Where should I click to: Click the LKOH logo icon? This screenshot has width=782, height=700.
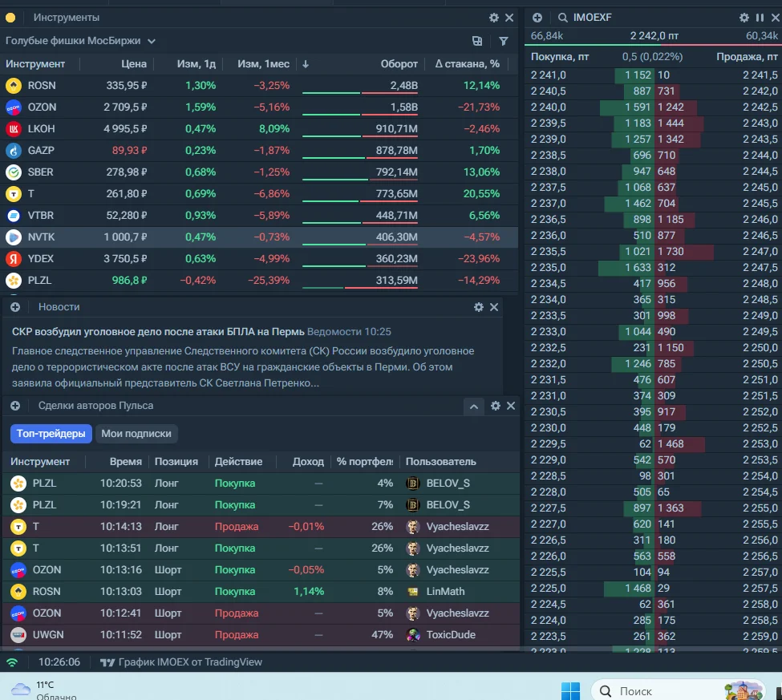(14, 129)
